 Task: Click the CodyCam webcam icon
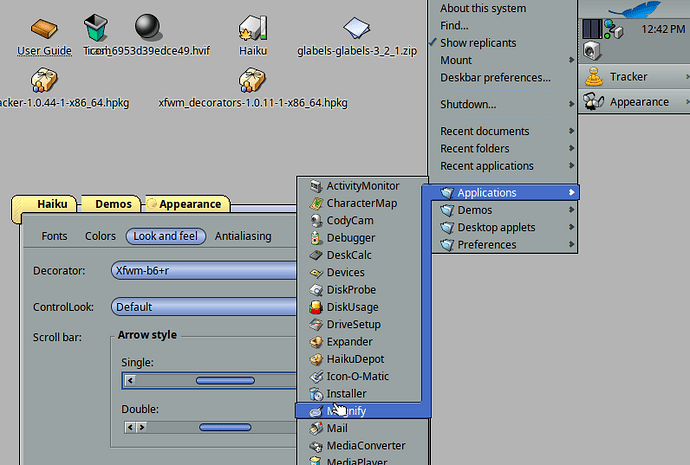click(x=316, y=220)
